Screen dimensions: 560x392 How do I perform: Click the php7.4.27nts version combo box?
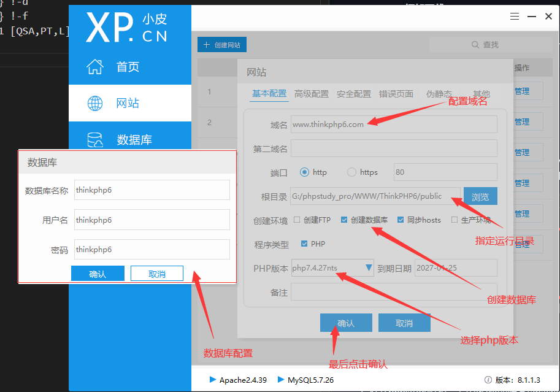click(x=332, y=267)
